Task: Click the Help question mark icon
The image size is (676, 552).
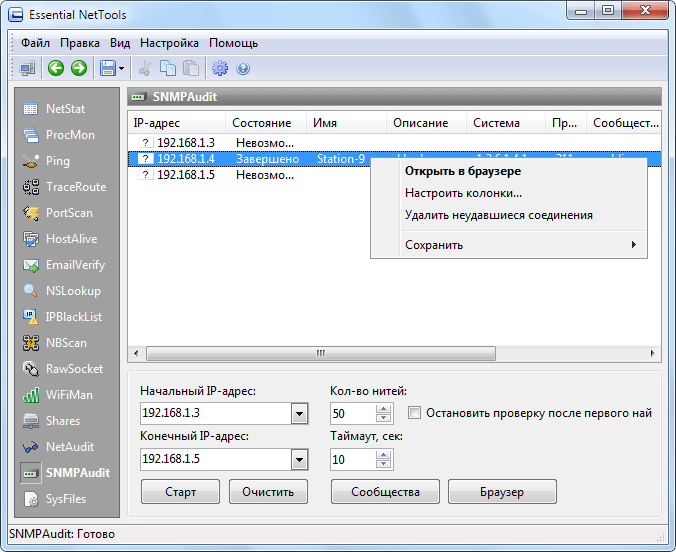Action: coord(243,68)
